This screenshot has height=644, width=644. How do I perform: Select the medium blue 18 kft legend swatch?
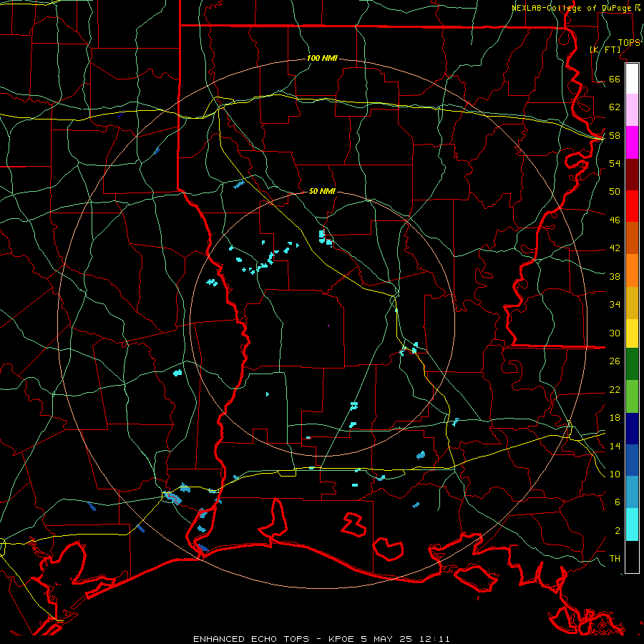click(x=632, y=460)
